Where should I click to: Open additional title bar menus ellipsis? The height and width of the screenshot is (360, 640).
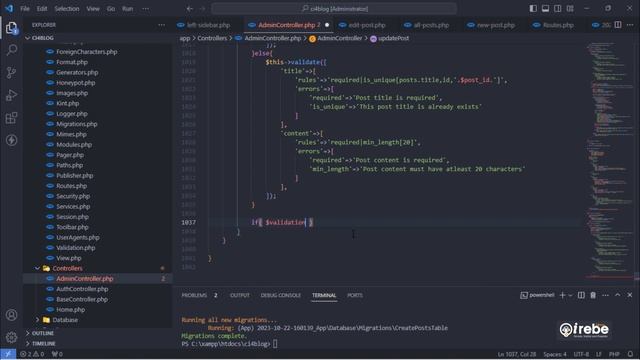pos(146,9)
